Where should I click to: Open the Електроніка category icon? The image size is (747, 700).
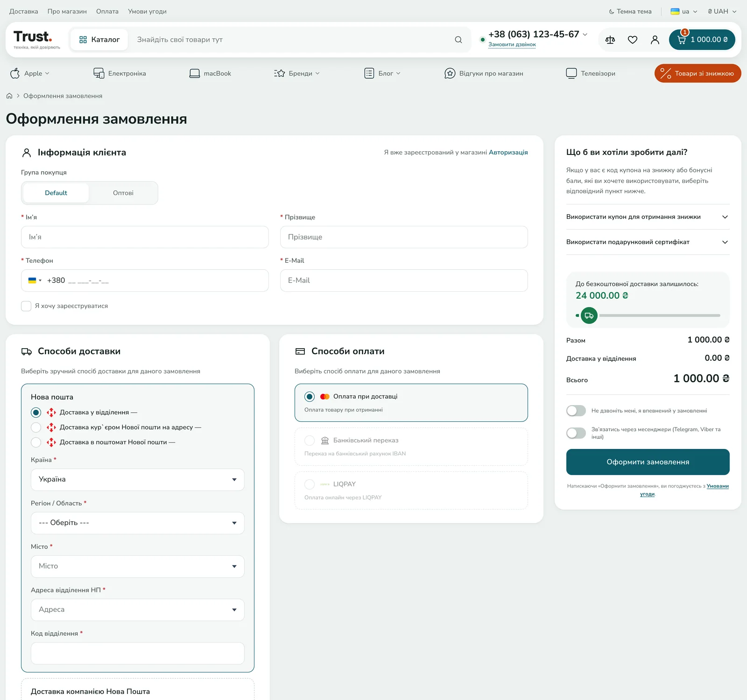click(99, 73)
